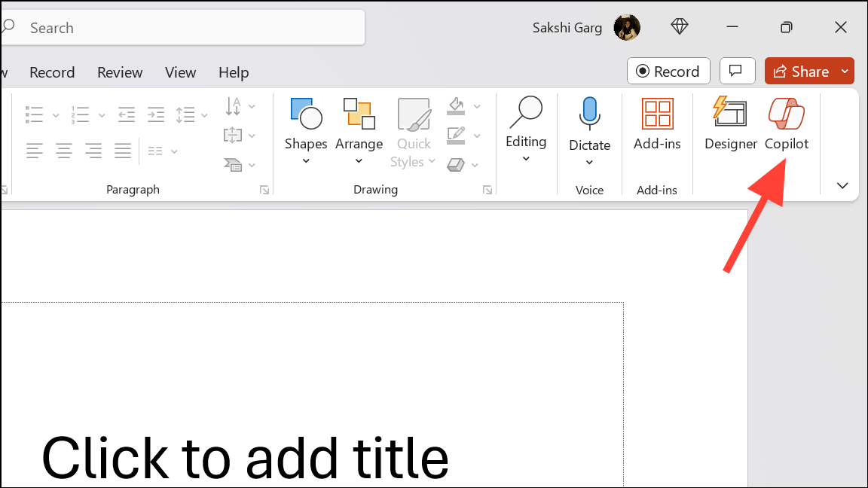Start recording with the Record button
This screenshot has height=488, width=868.
click(668, 71)
